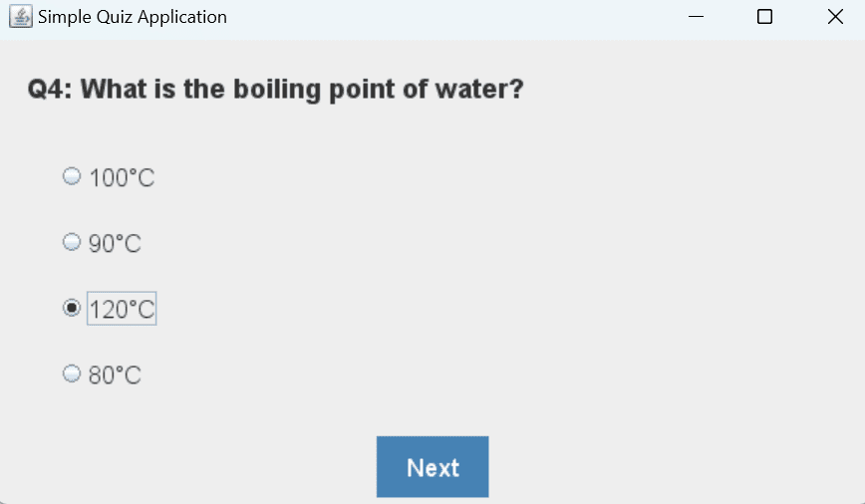Click the 80°C answer label text
The image size is (865, 504).
115,375
